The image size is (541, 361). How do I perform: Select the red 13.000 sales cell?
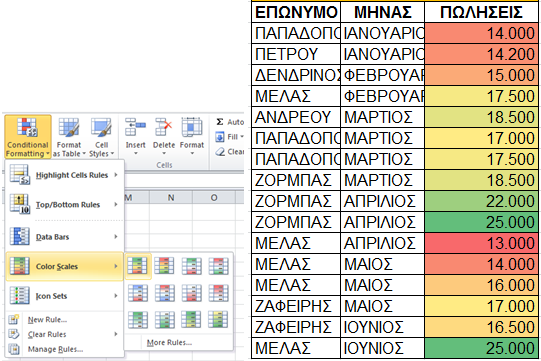click(481, 243)
